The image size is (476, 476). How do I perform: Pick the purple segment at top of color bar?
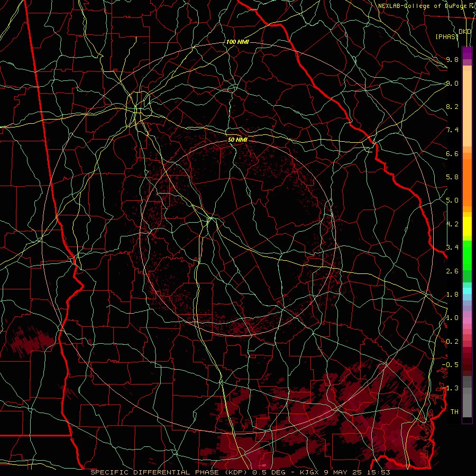click(x=467, y=53)
